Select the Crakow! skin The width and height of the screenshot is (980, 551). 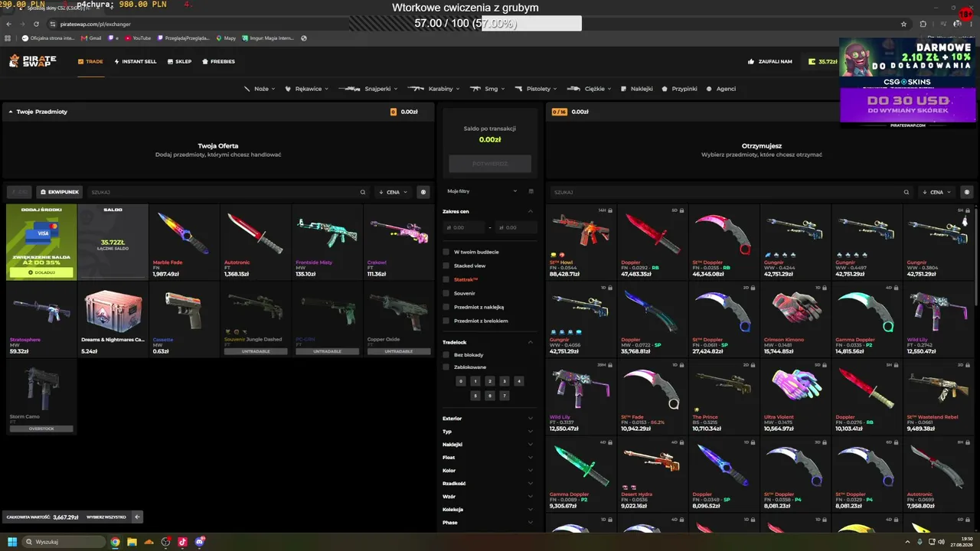point(399,242)
